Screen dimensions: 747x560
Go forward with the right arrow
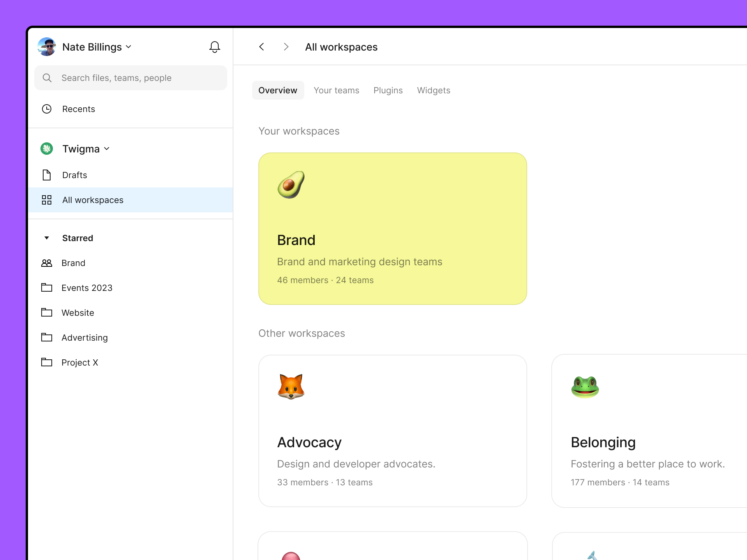[x=286, y=47]
